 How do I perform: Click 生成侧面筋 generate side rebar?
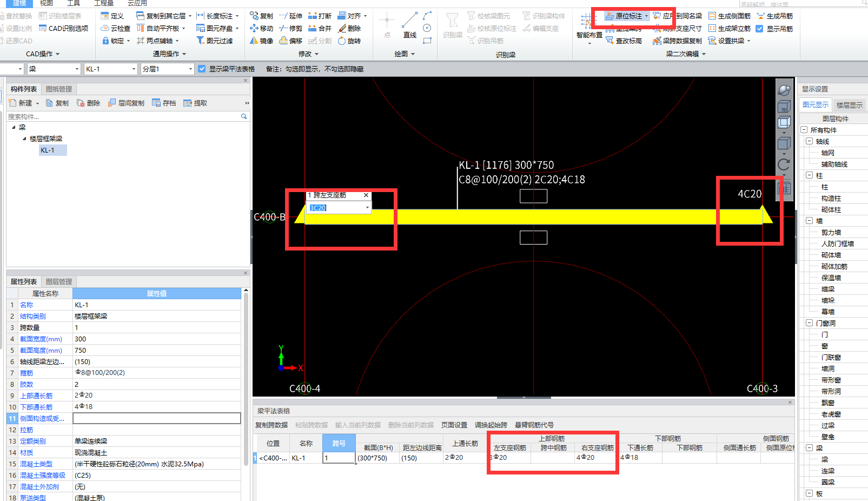coord(730,16)
